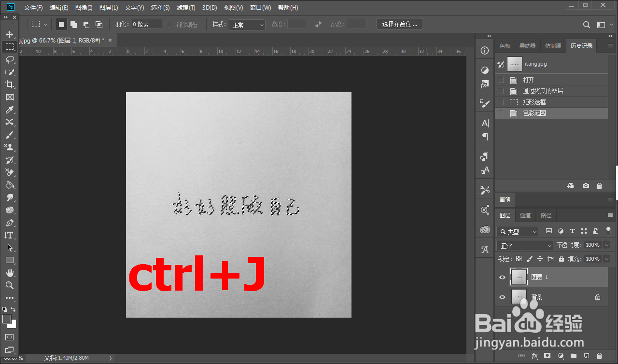Create new snapshot camera icon in History

pyautogui.click(x=586, y=186)
